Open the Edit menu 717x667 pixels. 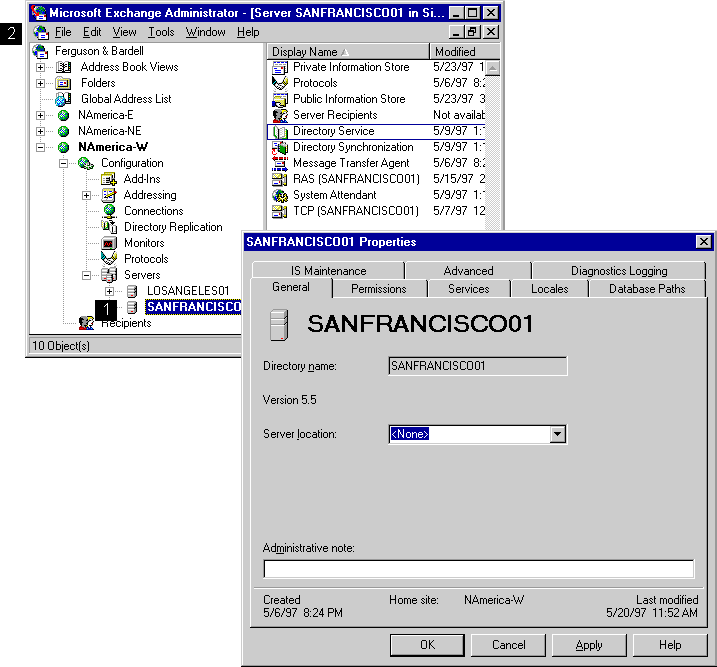[92, 32]
